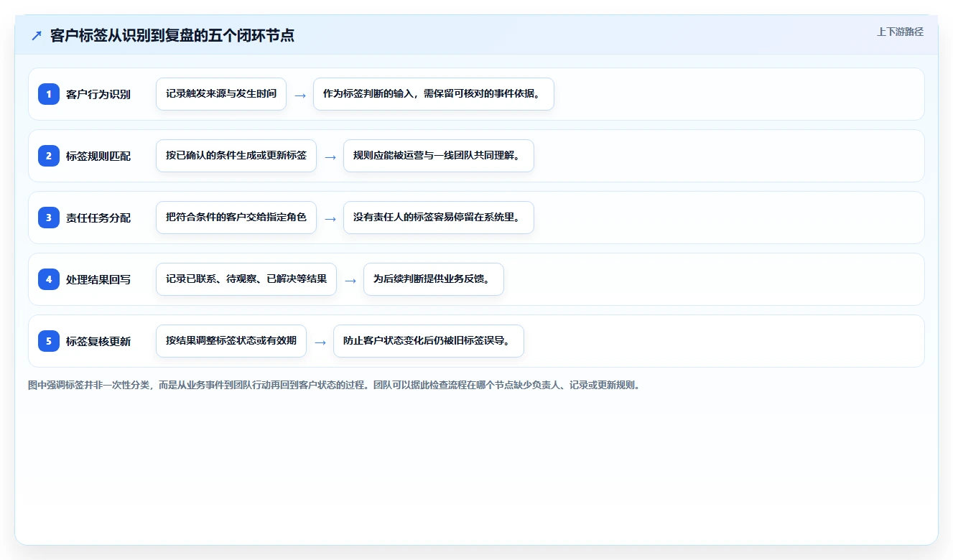Click the 作为标签判断的输入 explanation box

434,94
